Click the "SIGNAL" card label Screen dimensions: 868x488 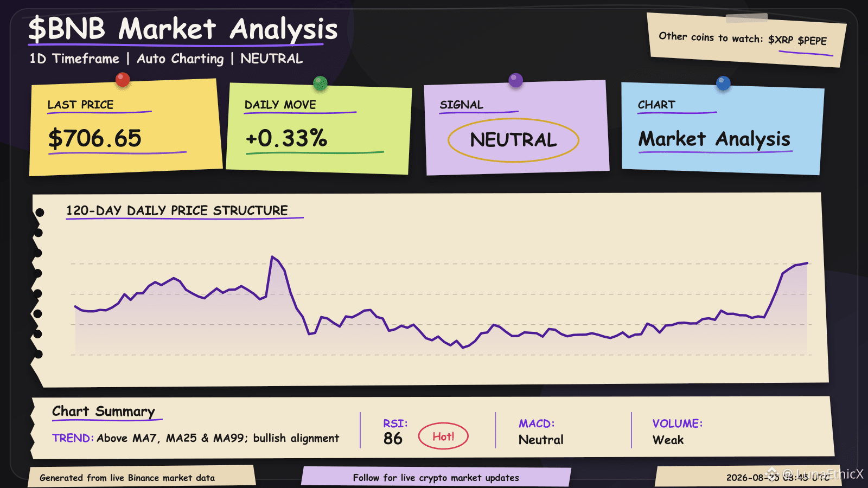point(461,105)
